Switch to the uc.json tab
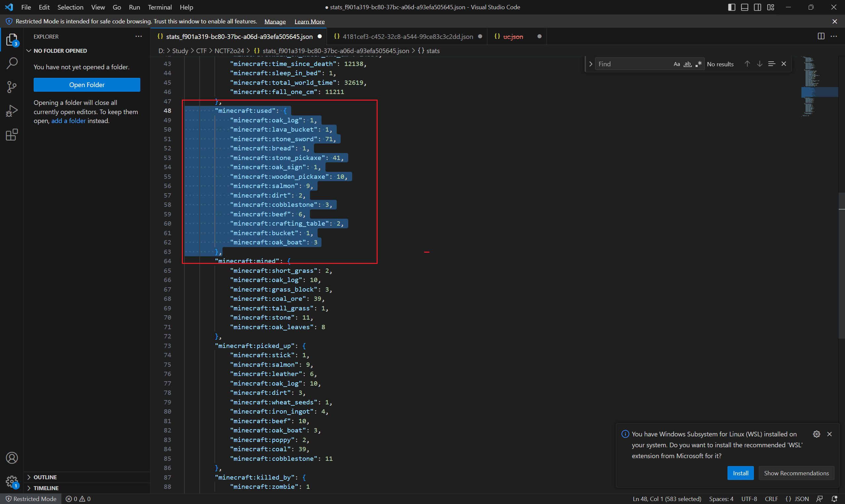 (517, 36)
